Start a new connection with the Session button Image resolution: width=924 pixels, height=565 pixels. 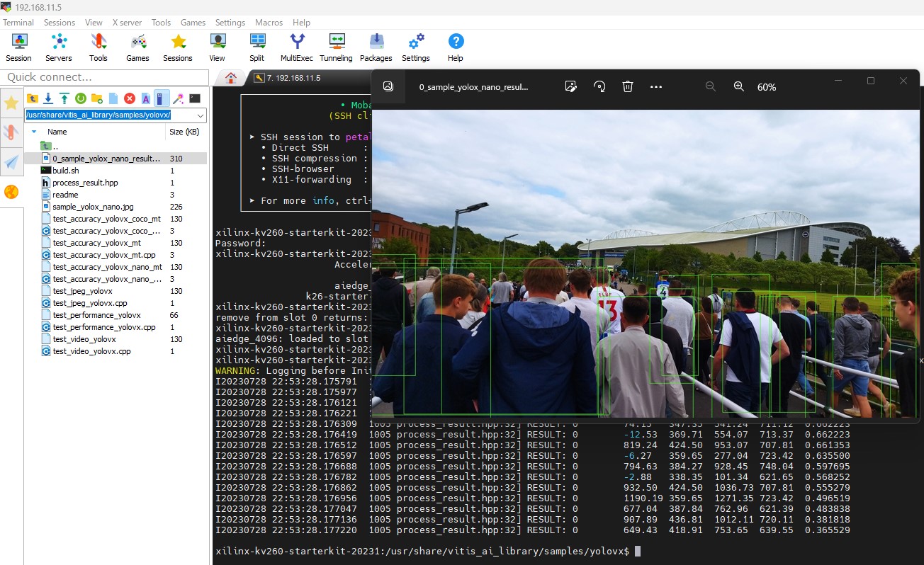(18, 47)
